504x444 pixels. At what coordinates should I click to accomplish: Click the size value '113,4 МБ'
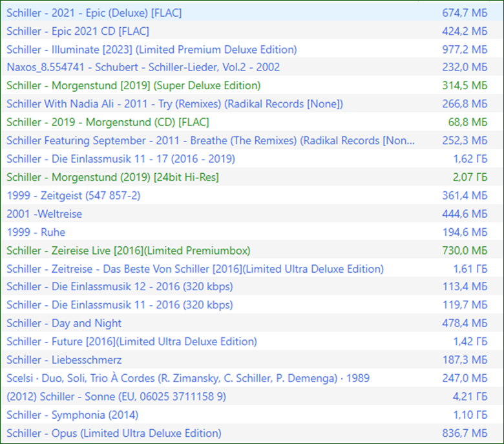pyautogui.click(x=465, y=286)
